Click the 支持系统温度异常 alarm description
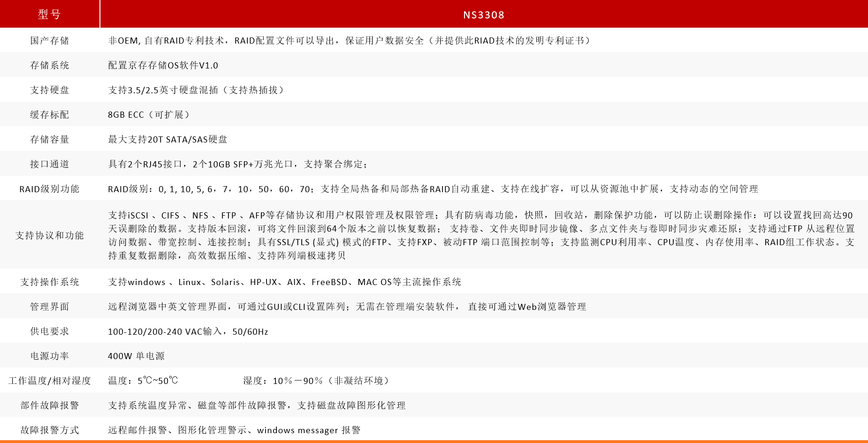 click(x=257, y=405)
